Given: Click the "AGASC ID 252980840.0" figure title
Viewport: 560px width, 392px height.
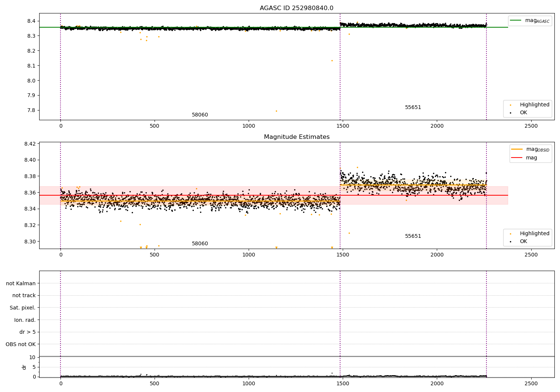Looking at the screenshot, I should pyautogui.click(x=296, y=8).
